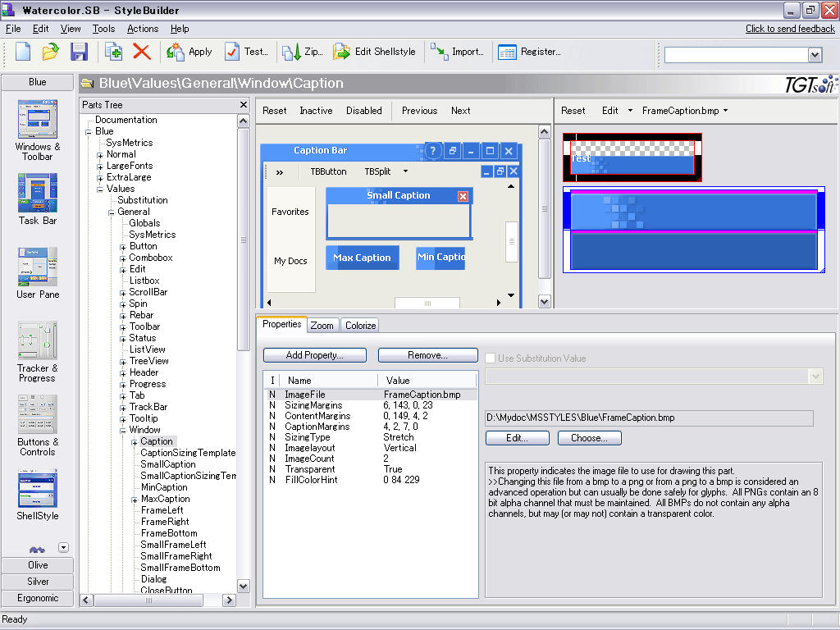Viewport: 840px width, 630px height.
Task: Open Edit Shellstyle from the toolbar
Action: 374,52
